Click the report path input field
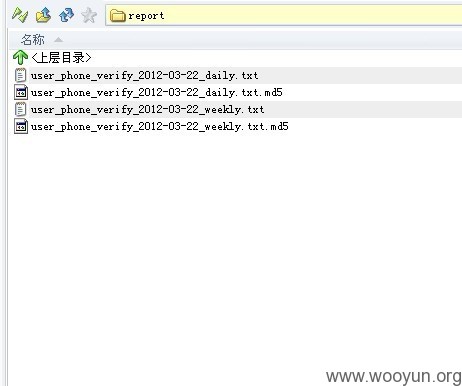 [x=284, y=15]
